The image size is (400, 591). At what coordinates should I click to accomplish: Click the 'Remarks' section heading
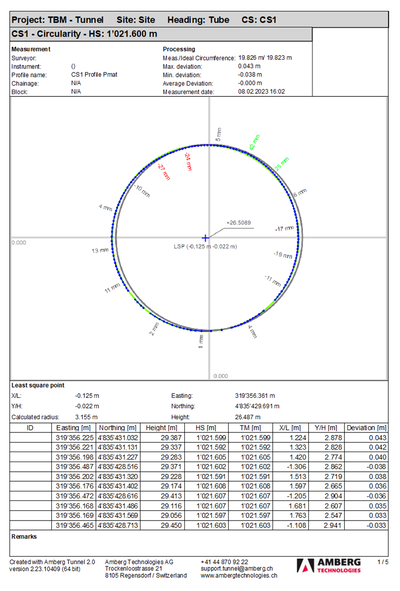24,536
